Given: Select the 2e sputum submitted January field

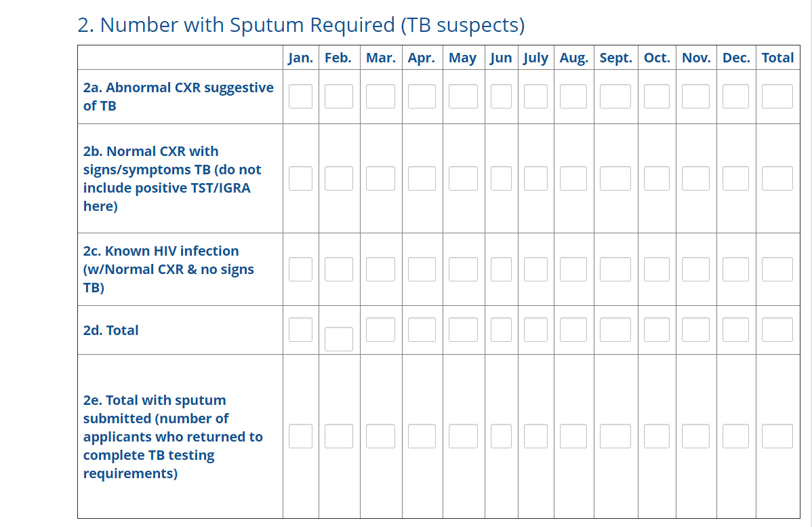Looking at the screenshot, I should [x=300, y=436].
